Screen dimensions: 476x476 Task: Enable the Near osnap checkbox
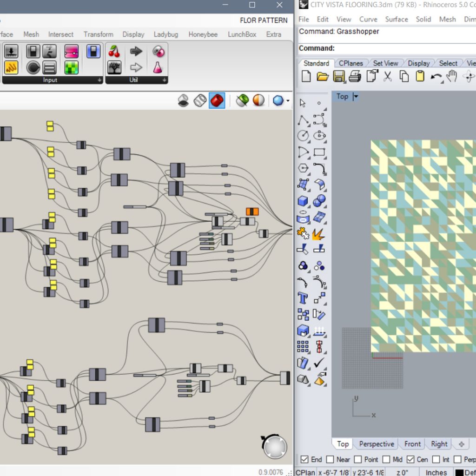tap(330, 459)
